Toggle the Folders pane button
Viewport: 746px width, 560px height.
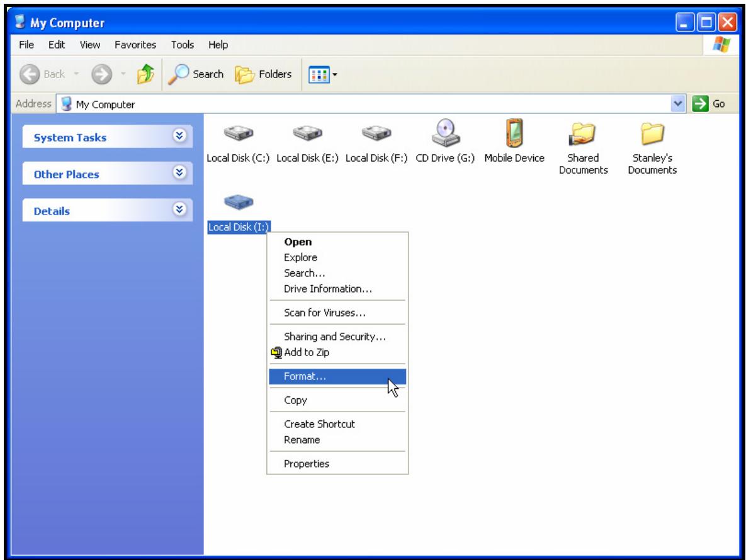pos(263,74)
